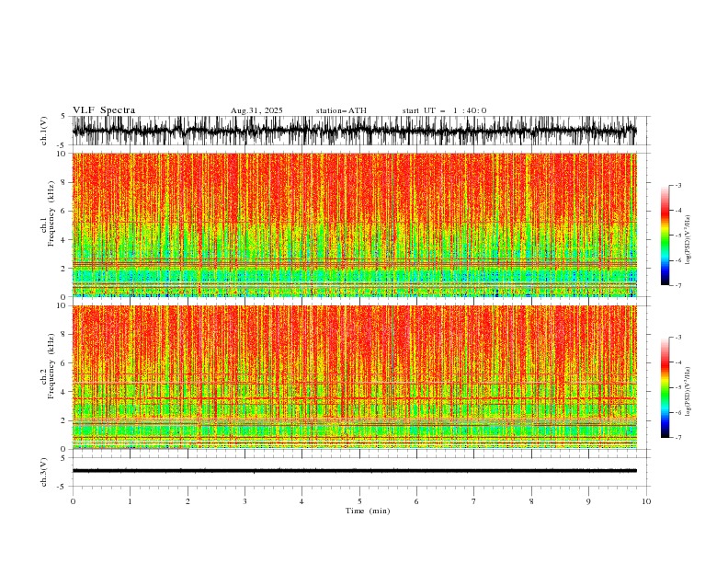Click the ch.2 spectrogram color bar
The height and width of the screenshot is (563, 728).
click(665, 387)
